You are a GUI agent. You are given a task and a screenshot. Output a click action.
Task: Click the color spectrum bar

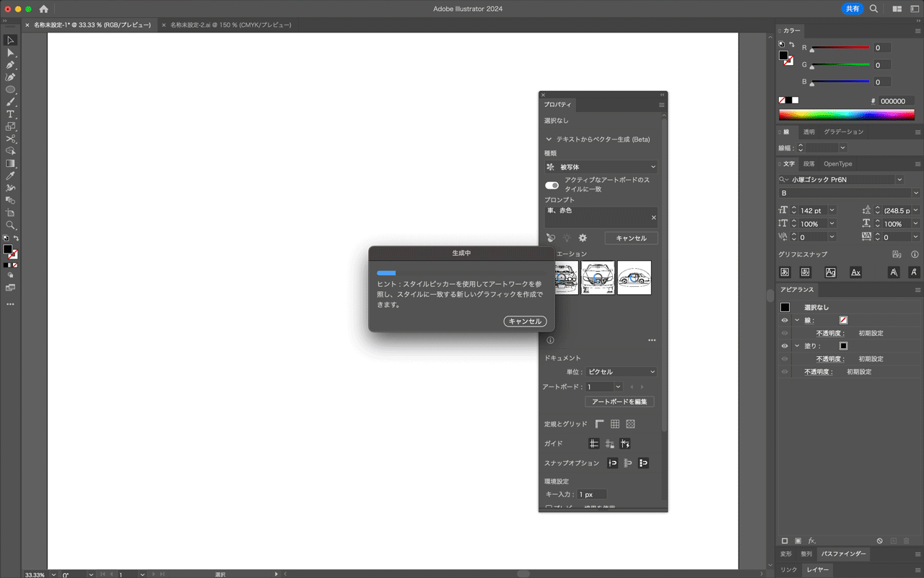point(846,115)
